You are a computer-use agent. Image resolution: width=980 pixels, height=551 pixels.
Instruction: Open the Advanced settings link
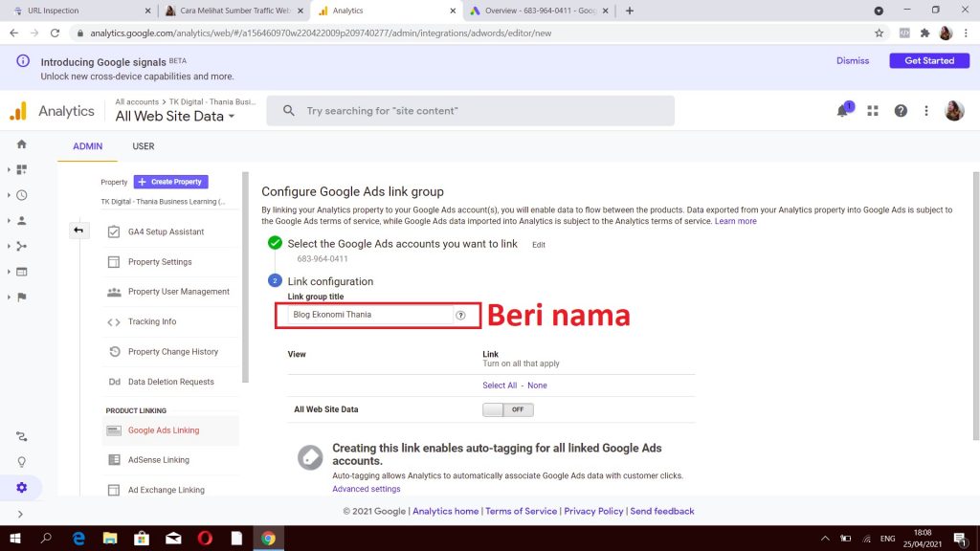[x=367, y=489]
